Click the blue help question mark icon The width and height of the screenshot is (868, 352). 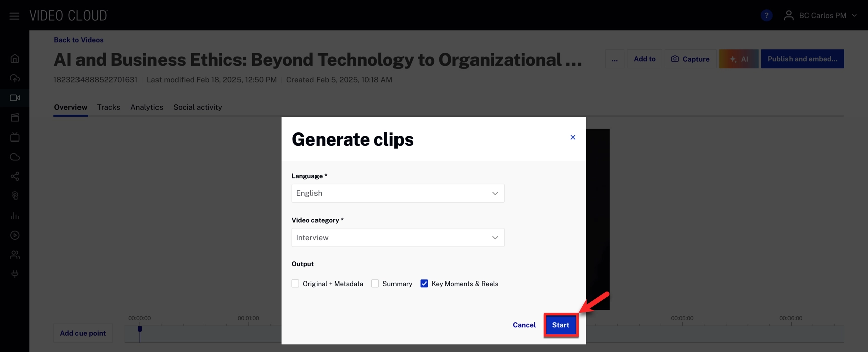pyautogui.click(x=766, y=16)
